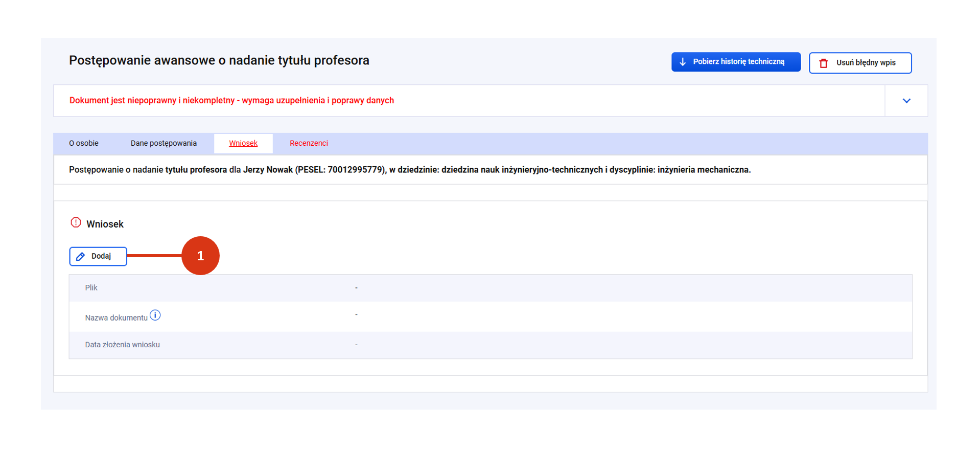
Task: Click the Postępowanie awansowe page heading
Action: tap(219, 60)
